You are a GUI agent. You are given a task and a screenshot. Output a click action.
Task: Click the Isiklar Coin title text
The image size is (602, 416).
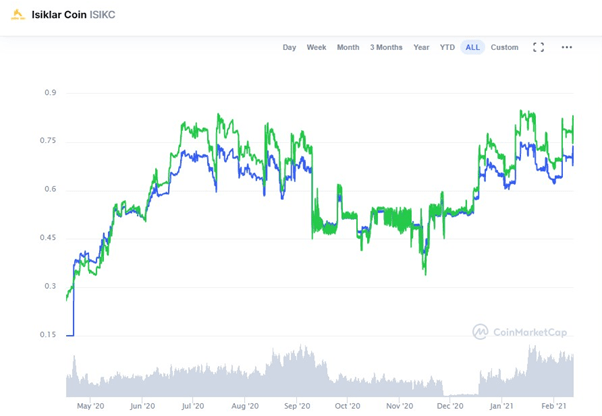coord(59,15)
